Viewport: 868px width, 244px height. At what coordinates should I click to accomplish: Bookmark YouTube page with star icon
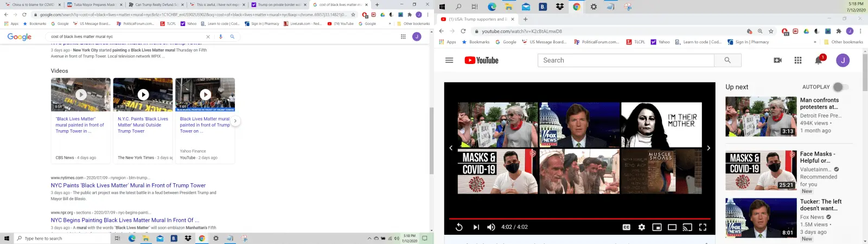[x=770, y=31]
